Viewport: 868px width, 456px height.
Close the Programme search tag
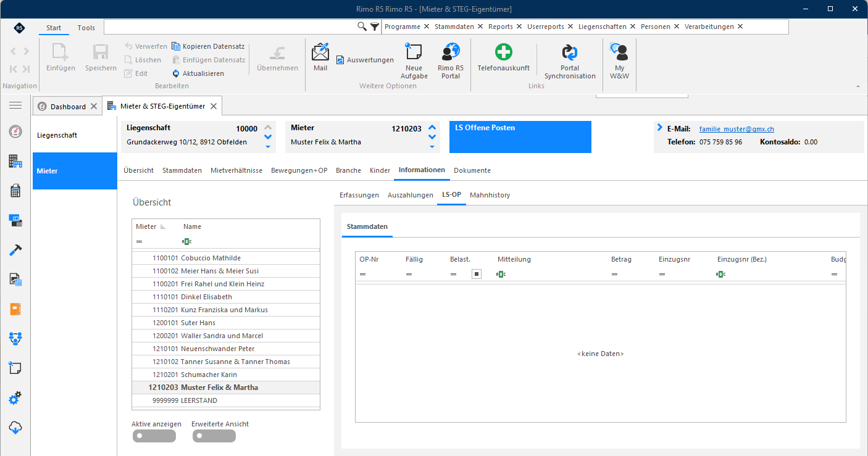tap(427, 27)
